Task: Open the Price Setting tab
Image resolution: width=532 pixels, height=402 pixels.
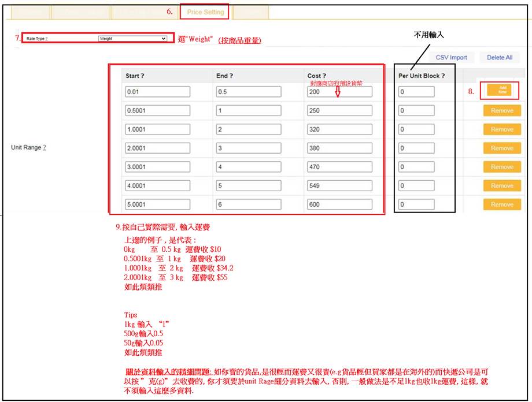Action: [205, 12]
